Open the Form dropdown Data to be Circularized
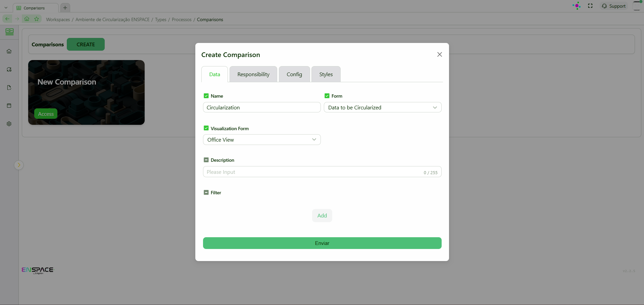This screenshot has height=305, width=644. [383, 107]
